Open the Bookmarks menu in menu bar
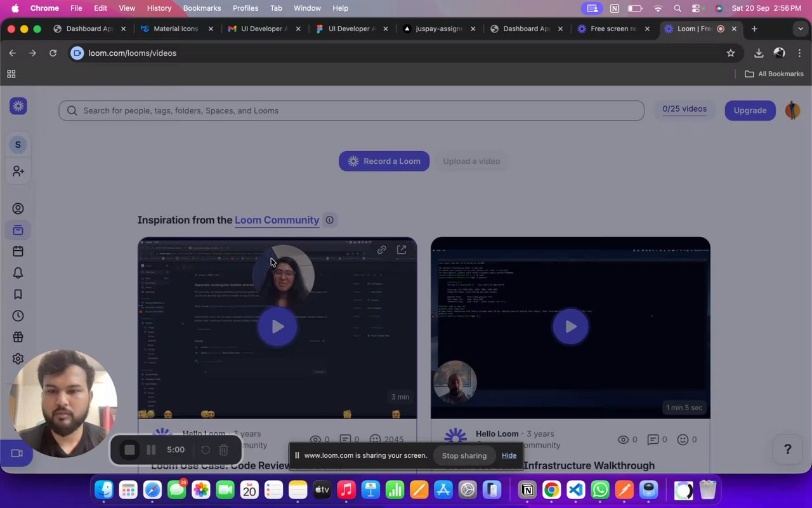The width and height of the screenshot is (812, 508). coord(202,8)
